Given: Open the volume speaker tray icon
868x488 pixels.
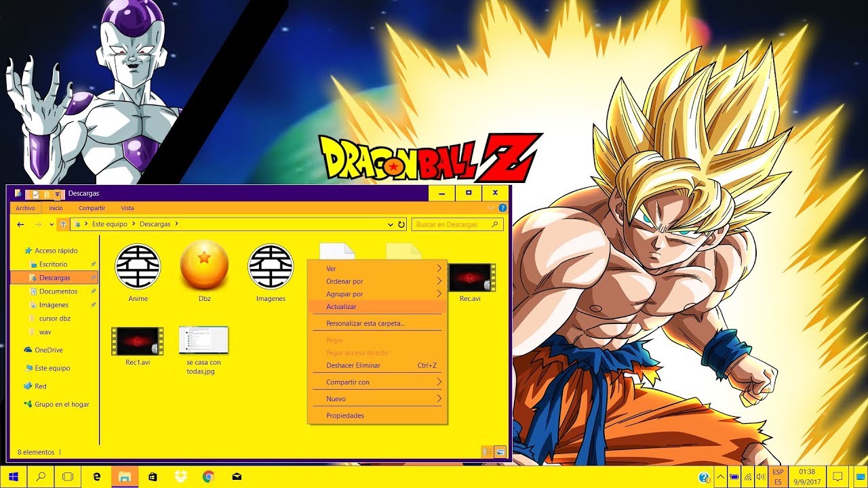Looking at the screenshot, I should (762, 477).
